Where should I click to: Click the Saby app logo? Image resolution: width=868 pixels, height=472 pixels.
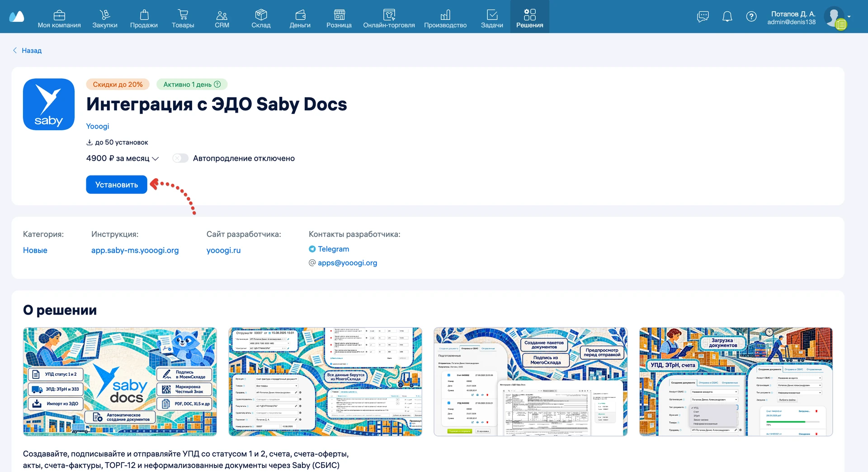pyautogui.click(x=49, y=105)
